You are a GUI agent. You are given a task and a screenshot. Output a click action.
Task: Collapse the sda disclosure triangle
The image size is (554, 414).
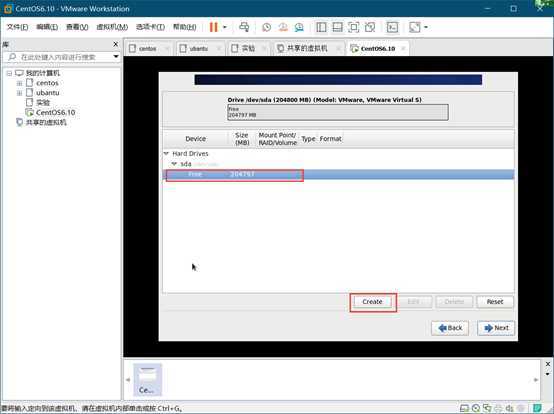point(174,164)
